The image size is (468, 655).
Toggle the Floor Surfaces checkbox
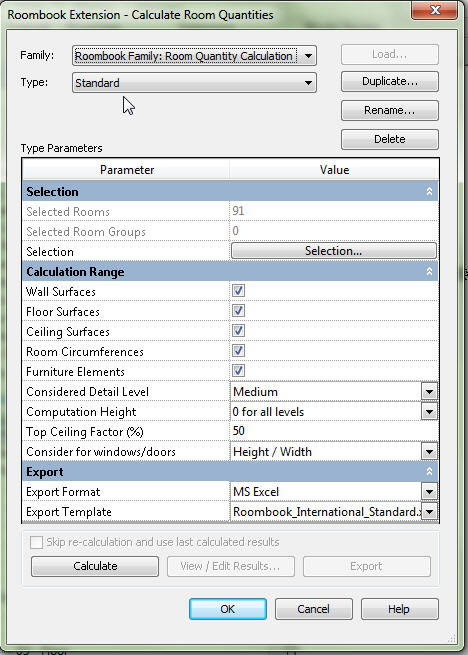pyautogui.click(x=238, y=311)
